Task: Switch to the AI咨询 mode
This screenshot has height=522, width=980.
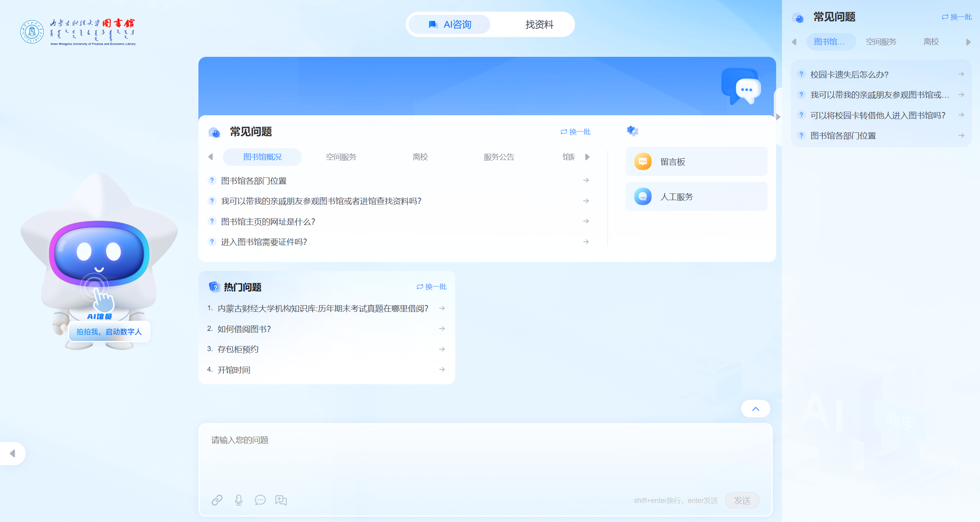Action: pyautogui.click(x=450, y=25)
